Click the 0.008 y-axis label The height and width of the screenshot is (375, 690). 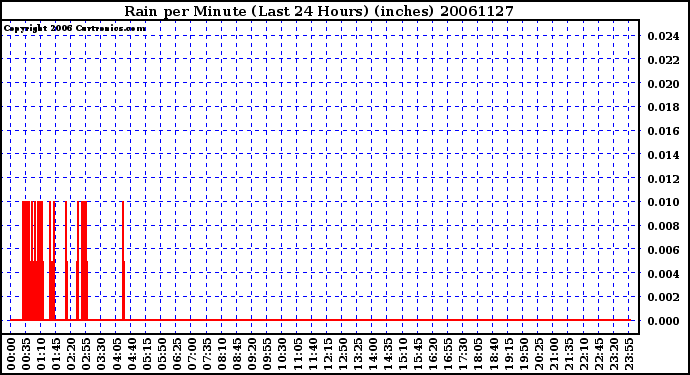pyautogui.click(x=663, y=226)
